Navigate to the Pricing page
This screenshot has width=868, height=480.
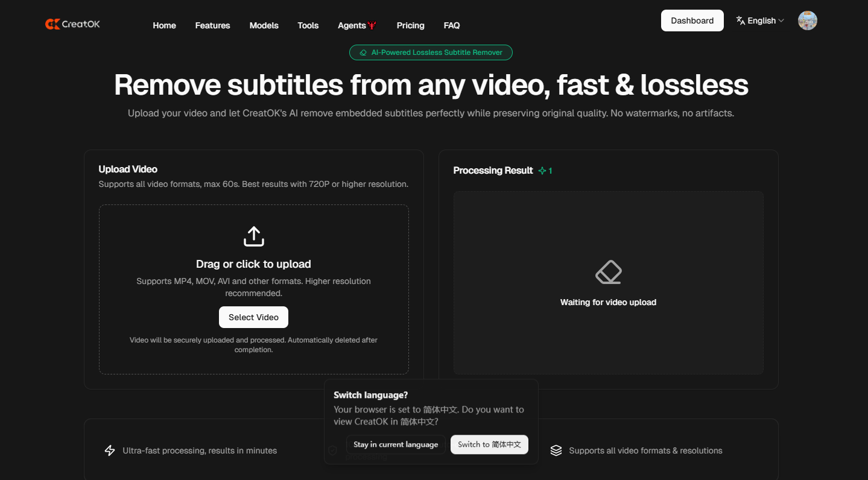click(x=410, y=25)
